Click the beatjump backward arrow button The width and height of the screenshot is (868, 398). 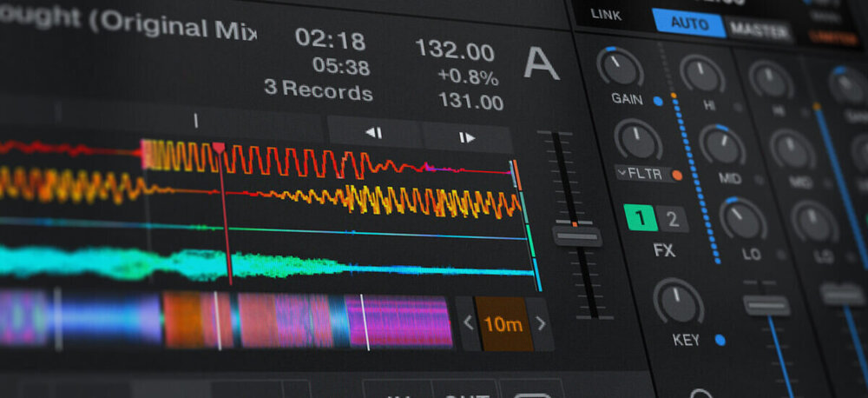[x=374, y=134]
